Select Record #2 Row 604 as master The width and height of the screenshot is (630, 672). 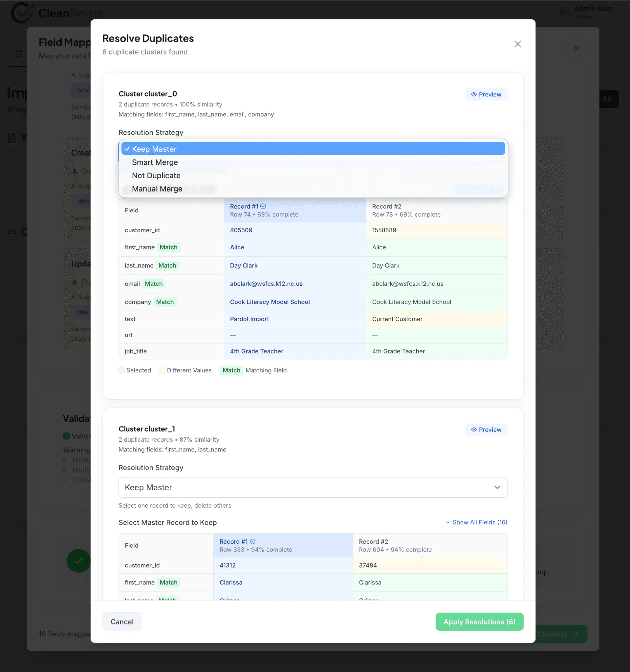(430, 546)
